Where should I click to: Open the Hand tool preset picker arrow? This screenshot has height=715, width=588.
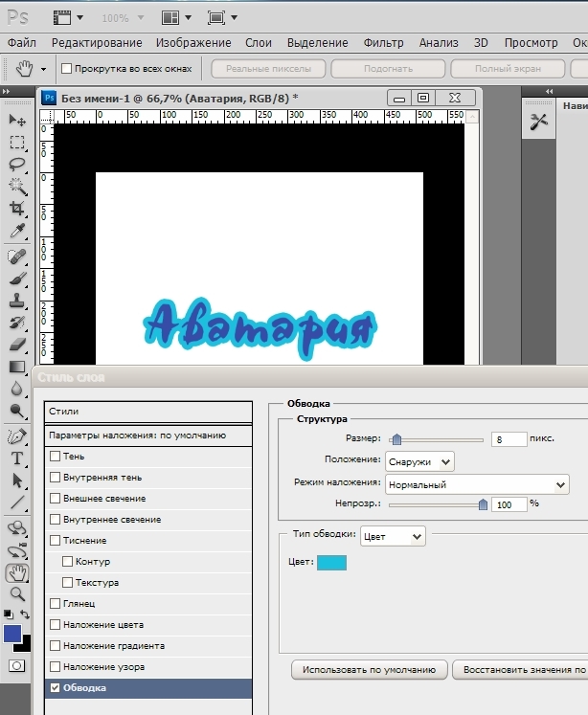tap(43, 69)
